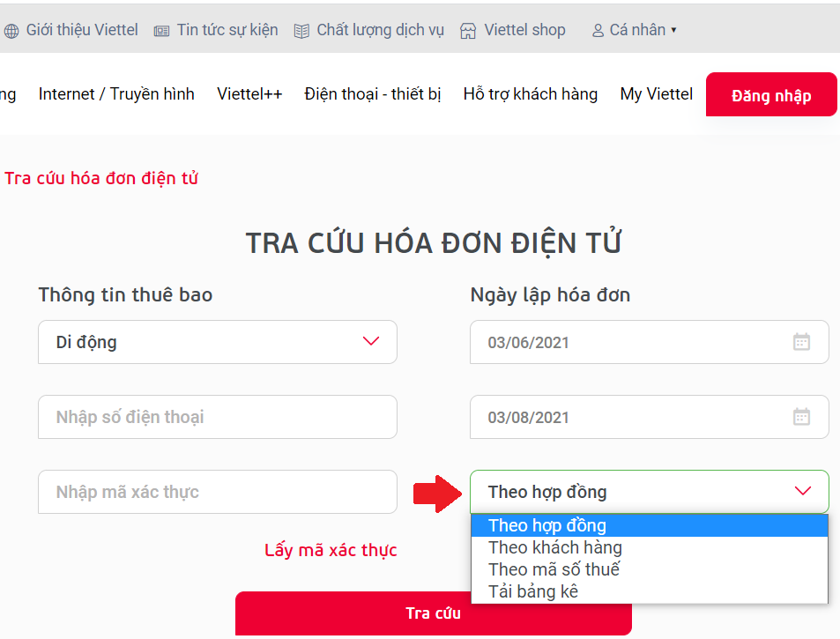Expand the Cá nhân account menu arrow
Viewport: 840px width, 639px height.
click(673, 29)
